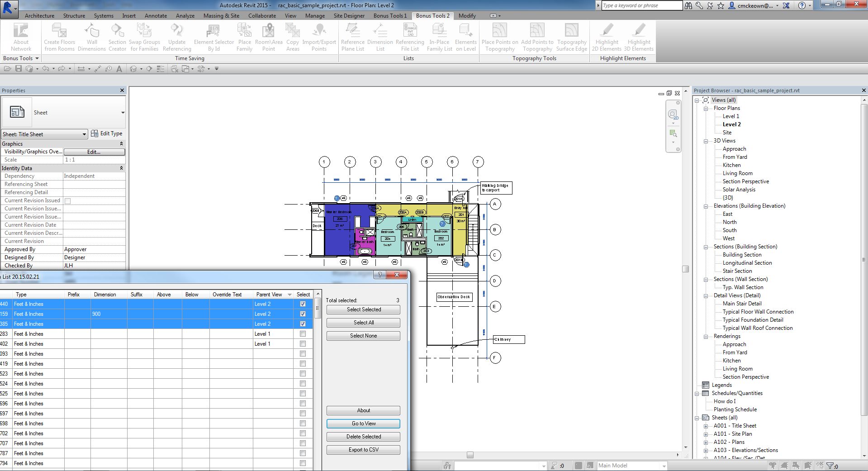Viewport: 868px width, 471px height.
Task: Toggle the Current Revision Issued checkbox
Action: coord(67,201)
